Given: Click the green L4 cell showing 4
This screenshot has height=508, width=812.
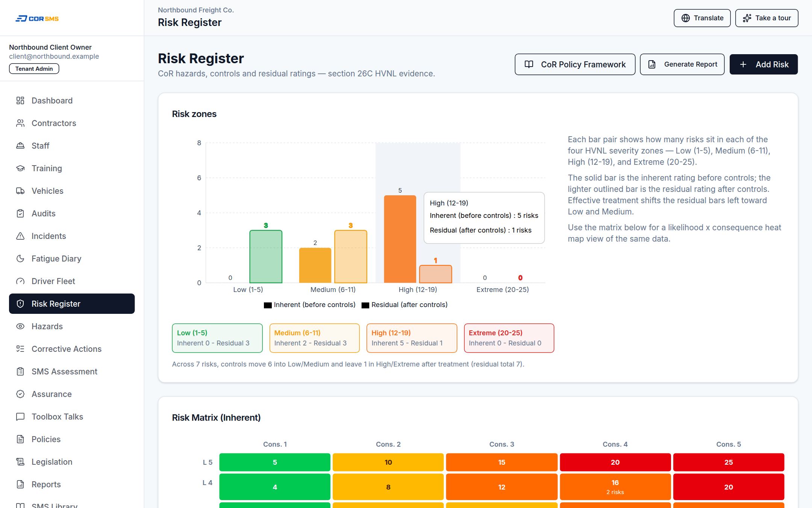Looking at the screenshot, I should (275, 487).
